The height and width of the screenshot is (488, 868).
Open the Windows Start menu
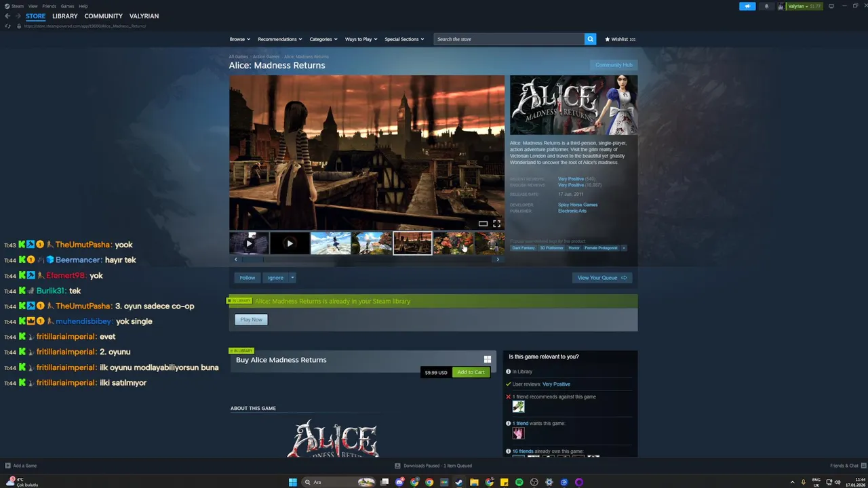pyautogui.click(x=293, y=483)
